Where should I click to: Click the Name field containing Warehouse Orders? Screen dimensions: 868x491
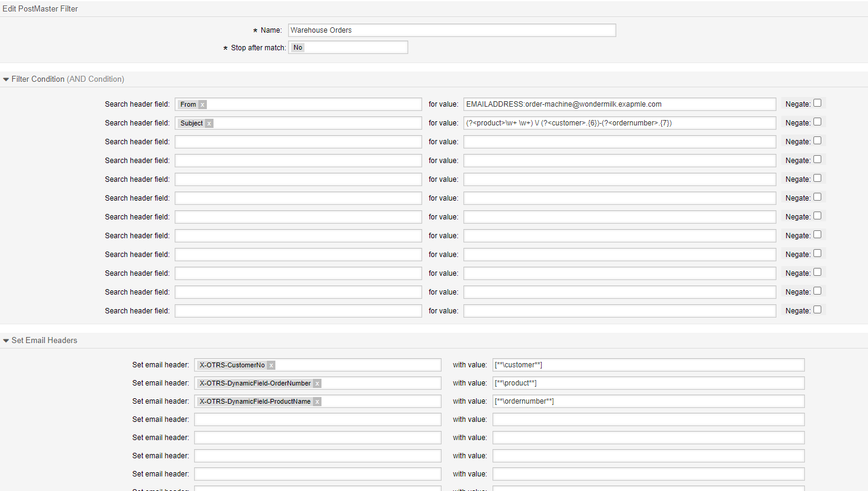click(452, 30)
